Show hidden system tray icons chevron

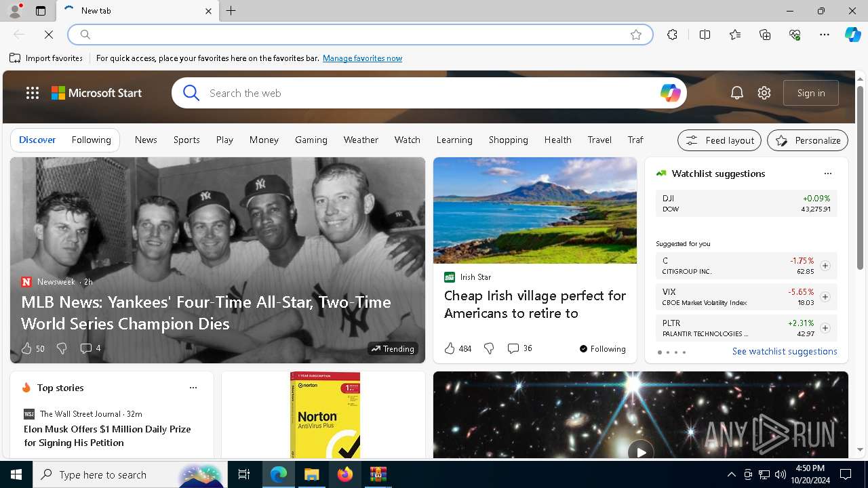pyautogui.click(x=731, y=474)
